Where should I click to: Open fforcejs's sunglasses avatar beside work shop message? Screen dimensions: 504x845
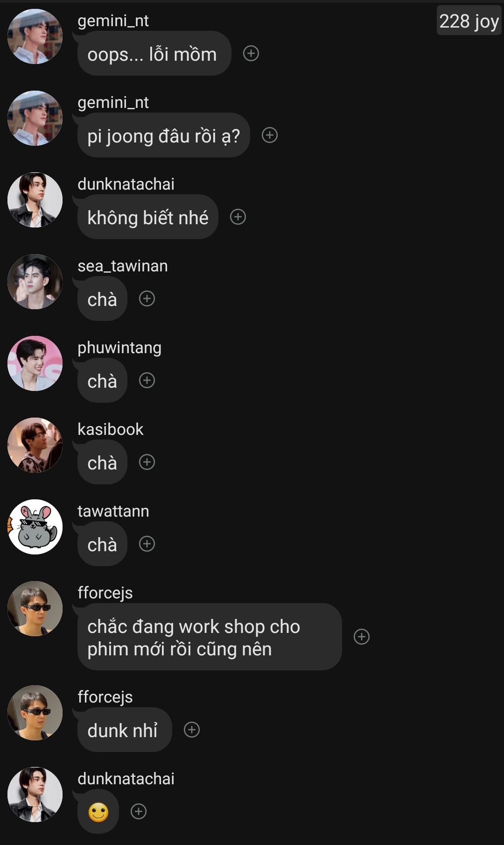click(35, 609)
